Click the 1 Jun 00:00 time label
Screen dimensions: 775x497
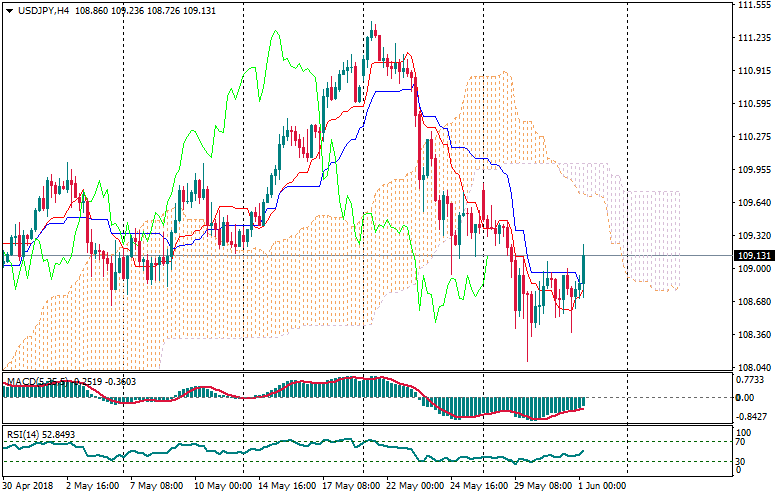602,485
